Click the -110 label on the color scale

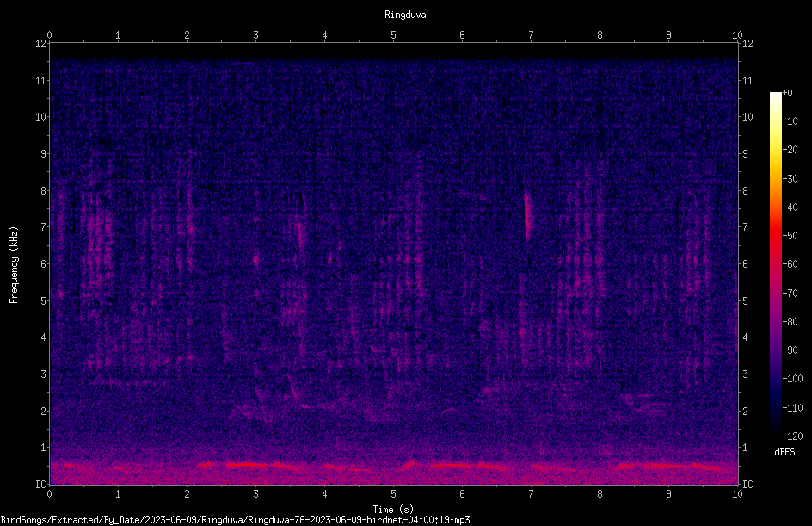[792, 408]
